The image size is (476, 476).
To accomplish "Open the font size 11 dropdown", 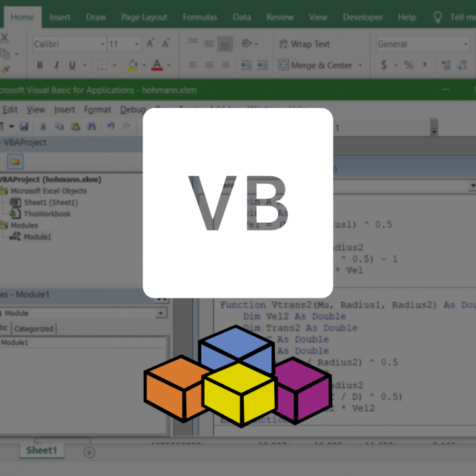I will 137,45.
